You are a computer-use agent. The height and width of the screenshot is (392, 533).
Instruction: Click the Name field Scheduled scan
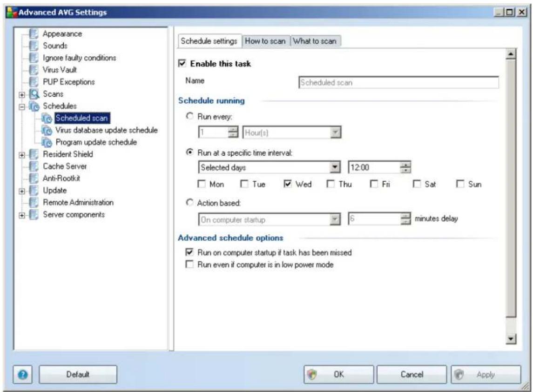tap(399, 83)
